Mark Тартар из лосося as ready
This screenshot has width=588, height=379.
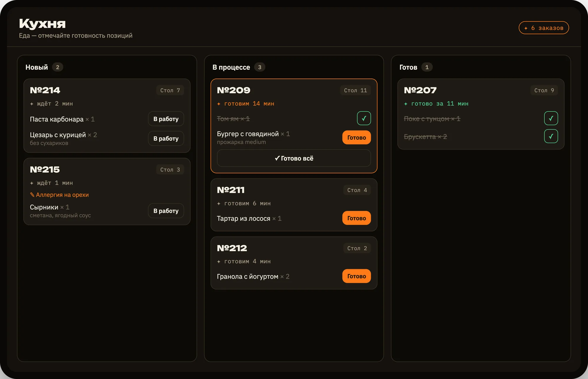(x=356, y=218)
